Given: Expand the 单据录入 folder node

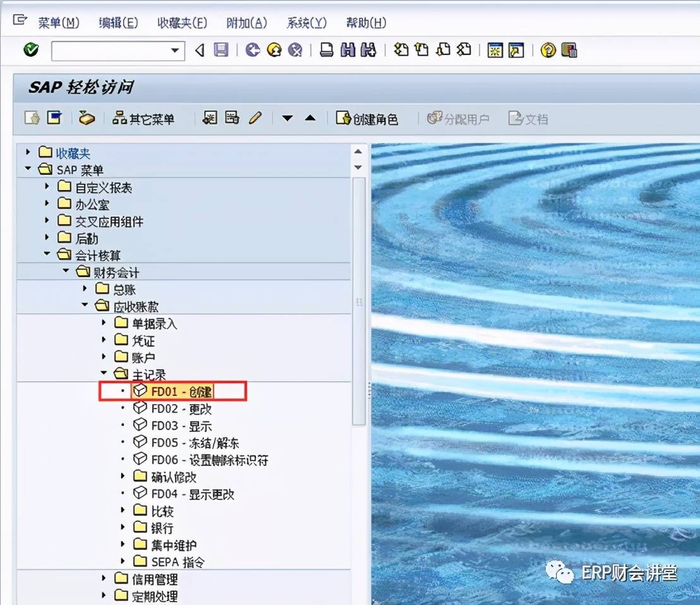Looking at the screenshot, I should click(x=104, y=323).
